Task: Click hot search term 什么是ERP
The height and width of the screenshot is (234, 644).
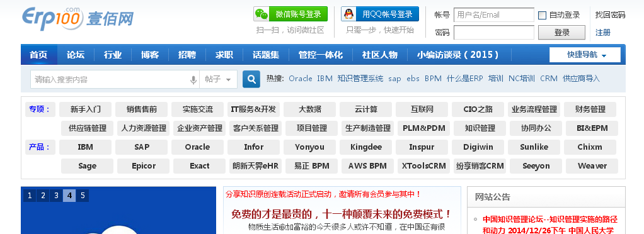Action: (465, 78)
